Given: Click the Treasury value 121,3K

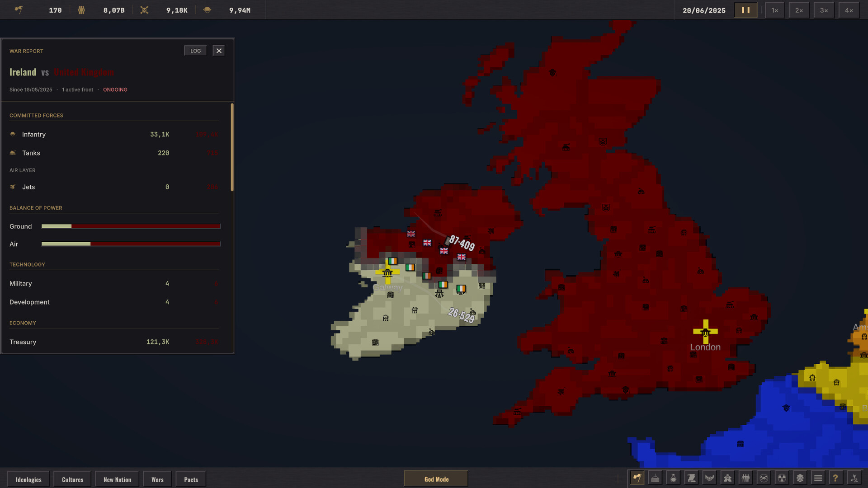Looking at the screenshot, I should pos(157,342).
